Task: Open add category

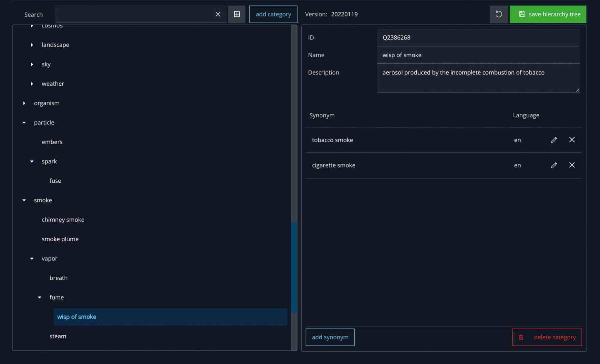Action: (273, 14)
